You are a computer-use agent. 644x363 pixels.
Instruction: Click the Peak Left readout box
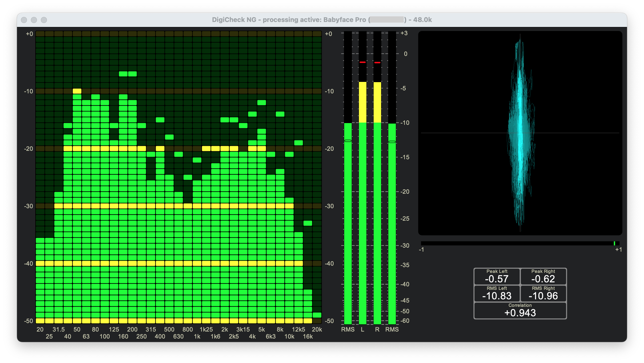[497, 276]
